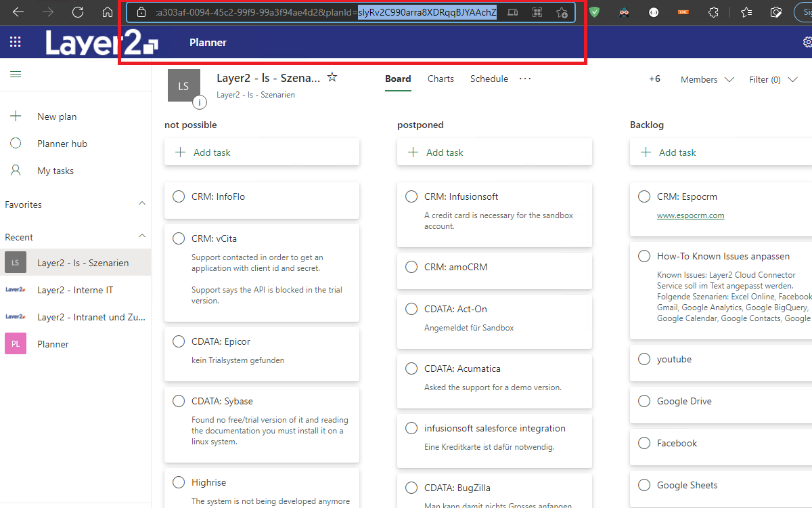The height and width of the screenshot is (508, 812).
Task: Collapse the Recent plans section
Action: [142, 236]
